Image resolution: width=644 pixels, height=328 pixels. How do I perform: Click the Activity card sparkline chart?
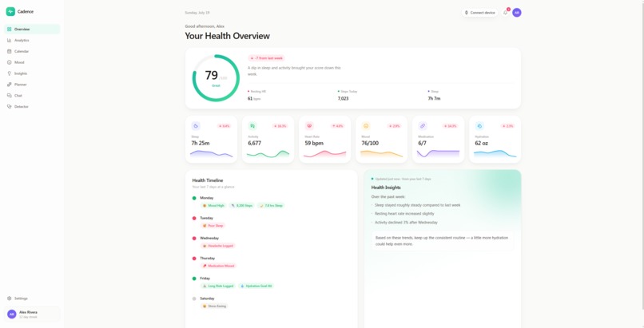point(268,154)
